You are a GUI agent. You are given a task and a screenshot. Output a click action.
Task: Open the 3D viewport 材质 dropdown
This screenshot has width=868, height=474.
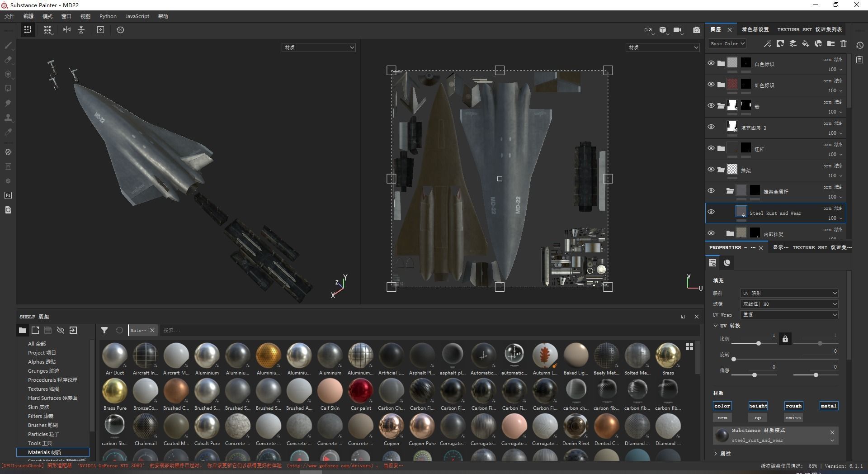click(x=319, y=47)
